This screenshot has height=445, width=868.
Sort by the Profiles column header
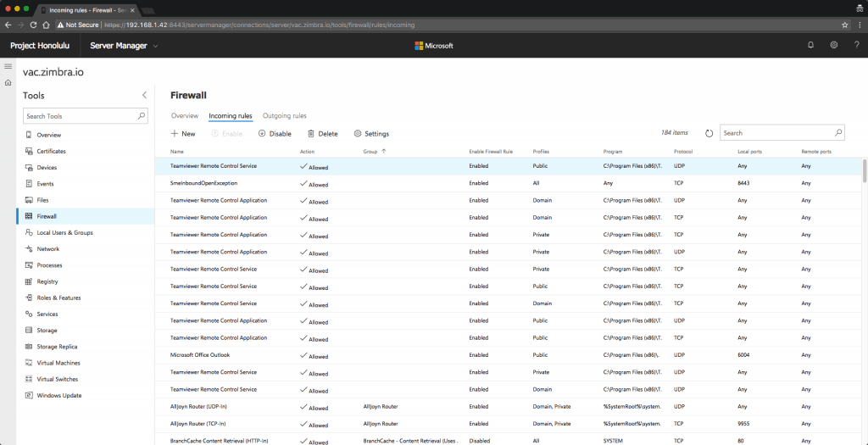tap(541, 151)
